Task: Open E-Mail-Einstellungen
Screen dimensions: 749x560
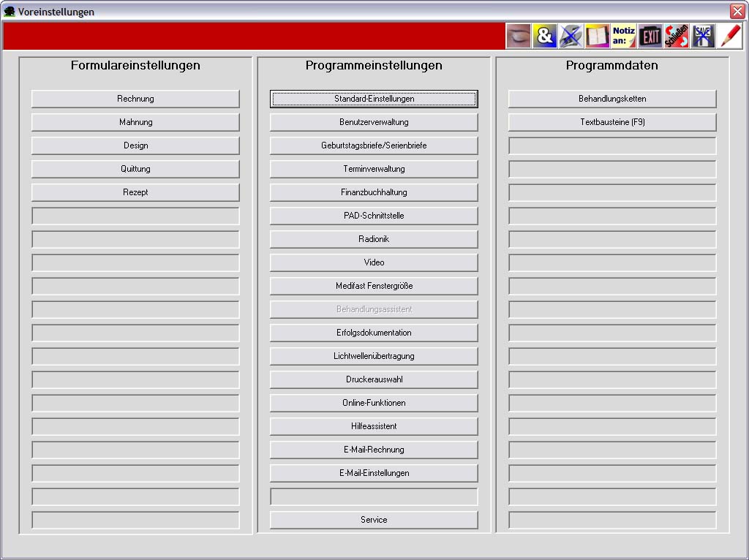Action: pyautogui.click(x=374, y=473)
